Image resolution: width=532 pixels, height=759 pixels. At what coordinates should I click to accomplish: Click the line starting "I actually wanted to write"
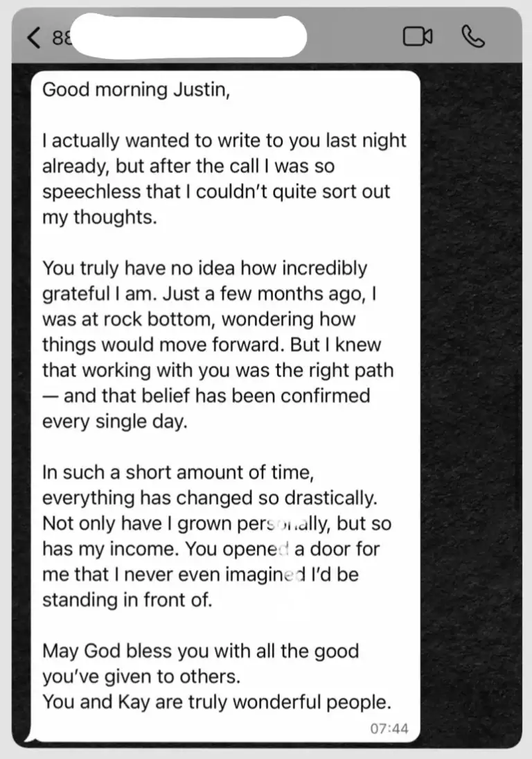224,141
